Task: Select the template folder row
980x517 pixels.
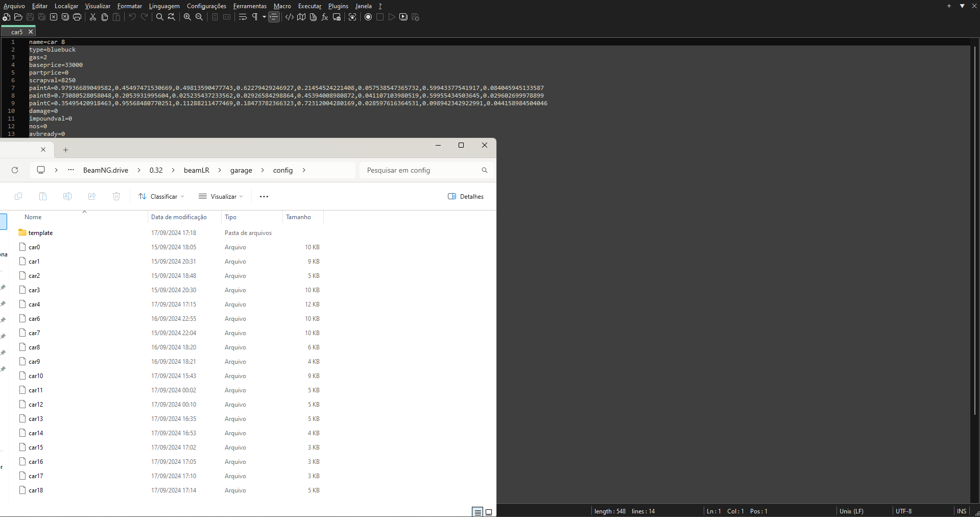Action: (171, 232)
